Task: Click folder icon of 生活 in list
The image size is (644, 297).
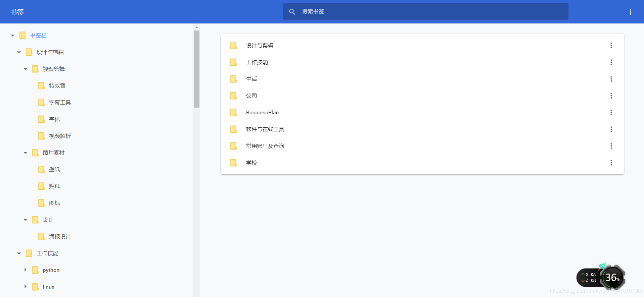Action: pyautogui.click(x=233, y=79)
